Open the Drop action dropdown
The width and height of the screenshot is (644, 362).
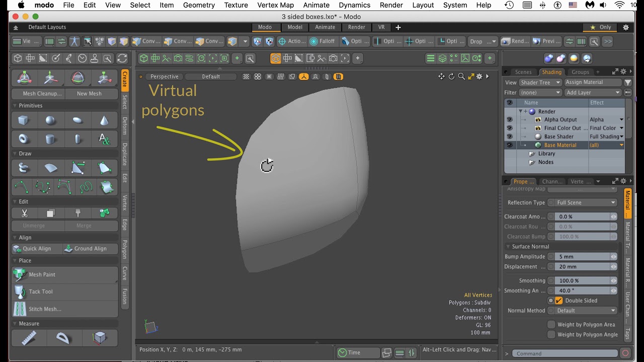(482, 41)
